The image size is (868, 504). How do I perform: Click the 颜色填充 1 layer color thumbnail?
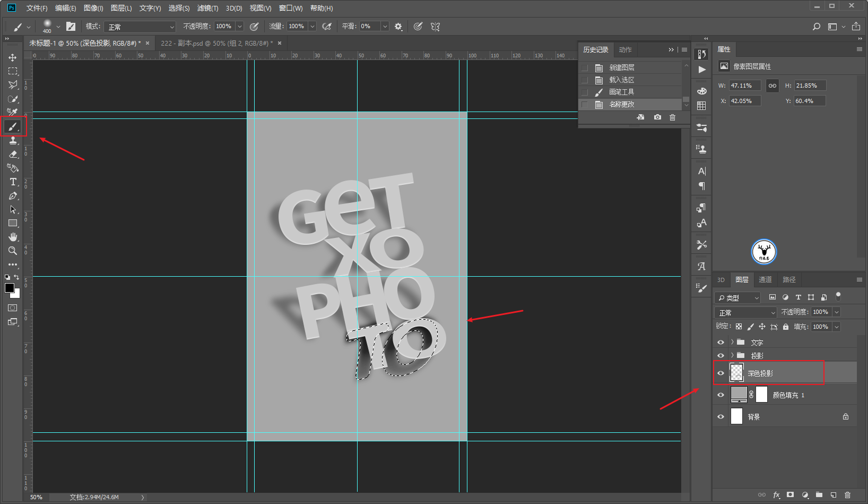739,394
